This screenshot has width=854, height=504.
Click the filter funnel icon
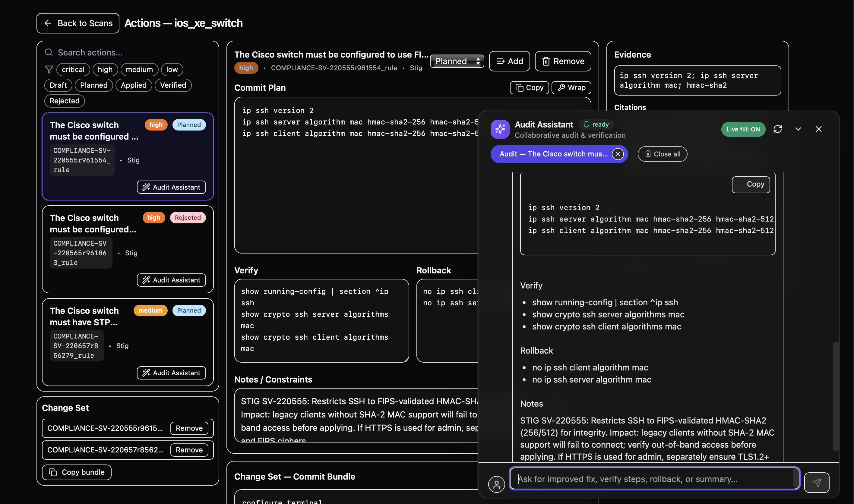coord(49,70)
